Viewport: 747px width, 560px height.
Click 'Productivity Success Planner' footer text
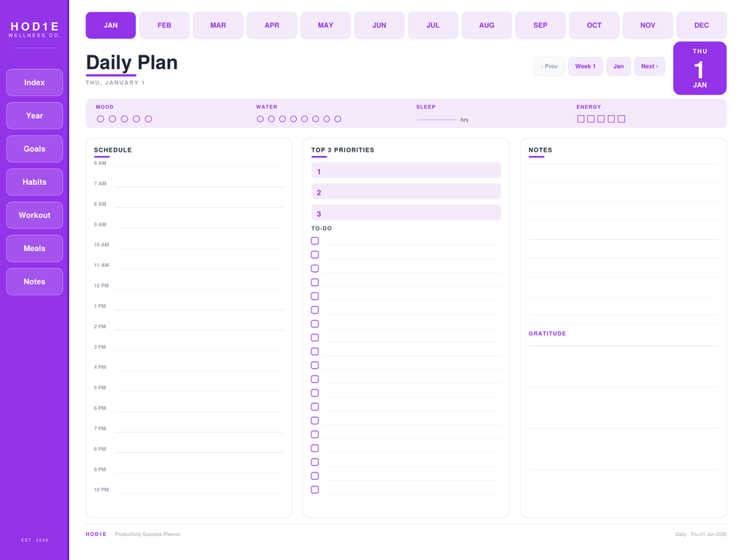[147, 534]
